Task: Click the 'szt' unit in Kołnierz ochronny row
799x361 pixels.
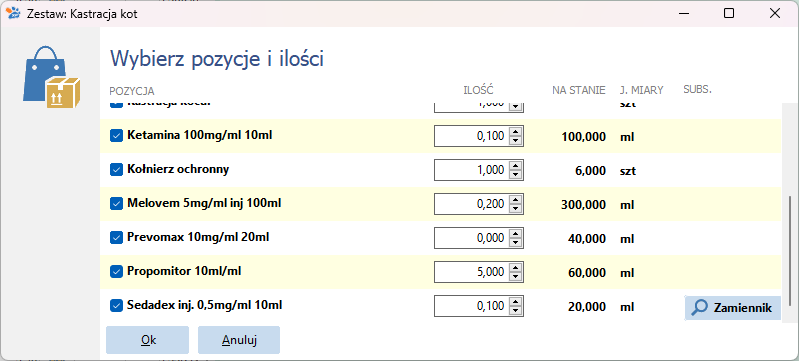Action: pyautogui.click(x=628, y=171)
